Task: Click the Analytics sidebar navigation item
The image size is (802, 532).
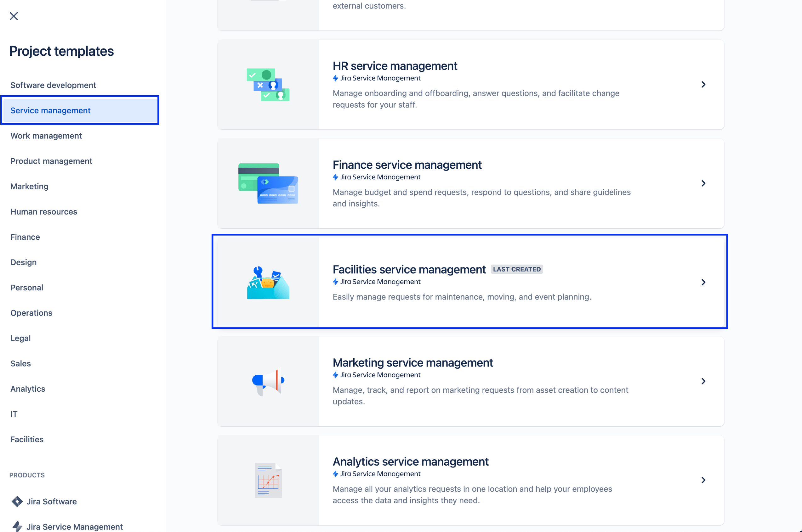Action: click(x=28, y=388)
